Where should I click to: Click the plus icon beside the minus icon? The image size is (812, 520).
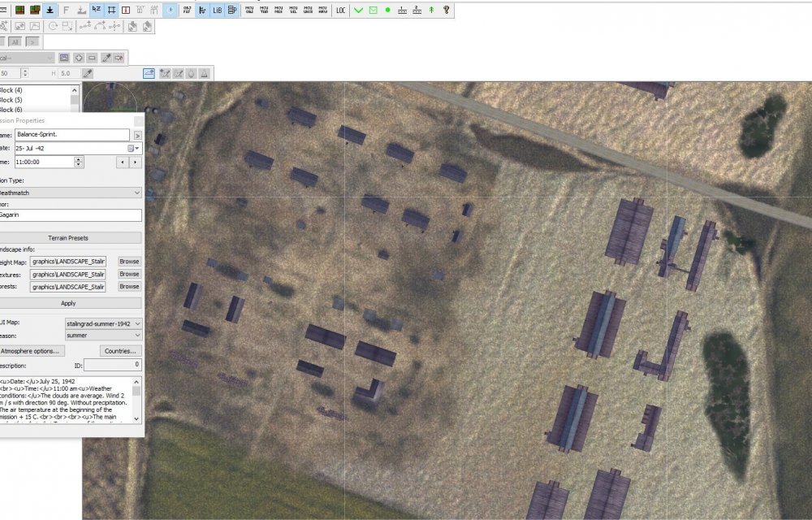tap(78, 58)
